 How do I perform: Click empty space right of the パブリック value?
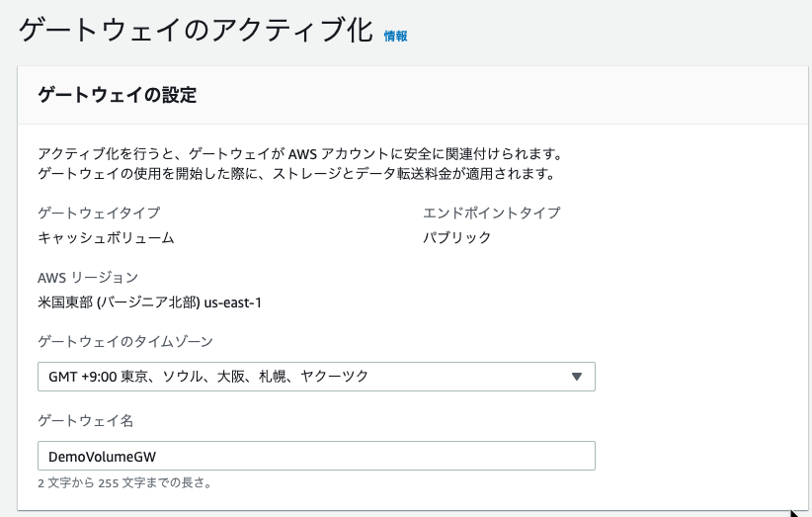[x=621, y=238]
